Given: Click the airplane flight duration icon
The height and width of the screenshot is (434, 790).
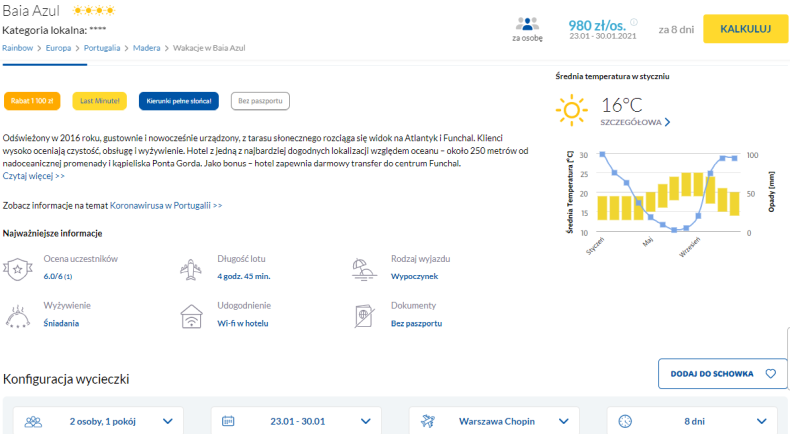Looking at the screenshot, I should click(190, 269).
